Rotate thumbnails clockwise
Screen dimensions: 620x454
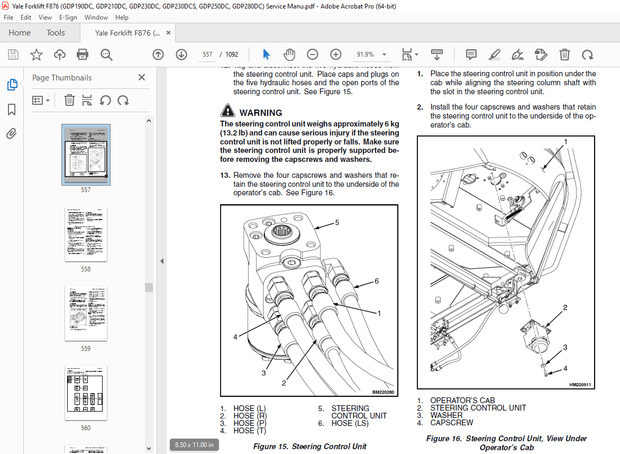[x=123, y=100]
